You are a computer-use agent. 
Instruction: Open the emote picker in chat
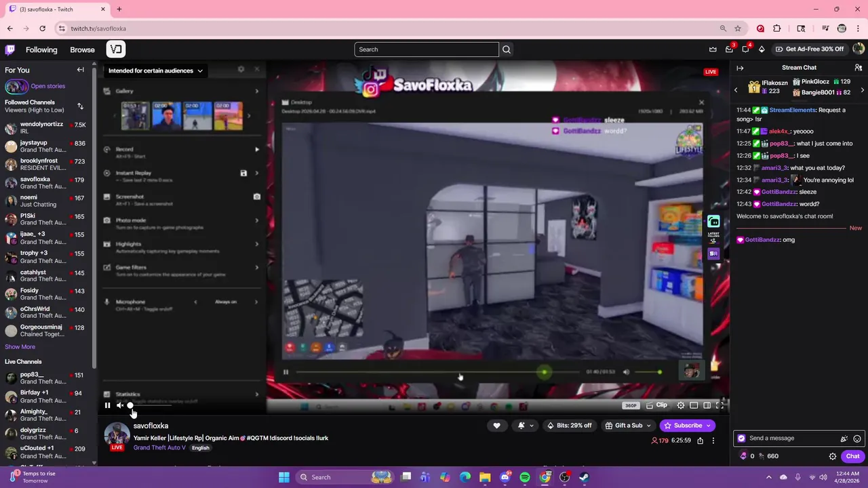click(x=857, y=439)
